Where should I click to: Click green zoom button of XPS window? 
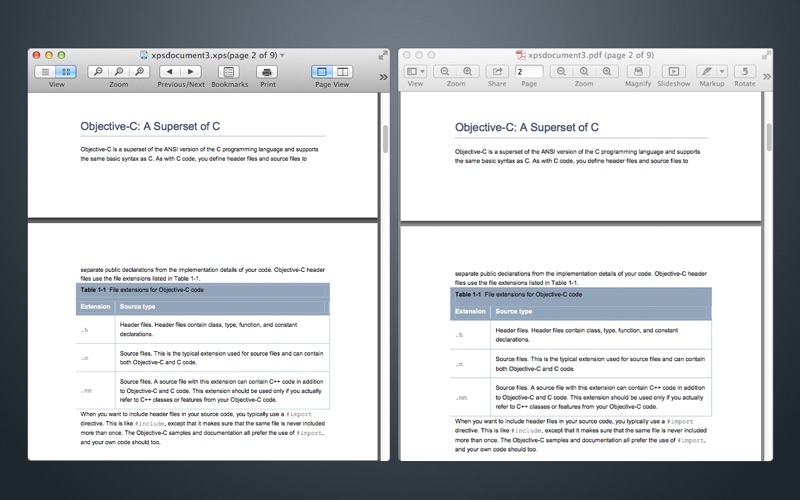tap(61, 55)
